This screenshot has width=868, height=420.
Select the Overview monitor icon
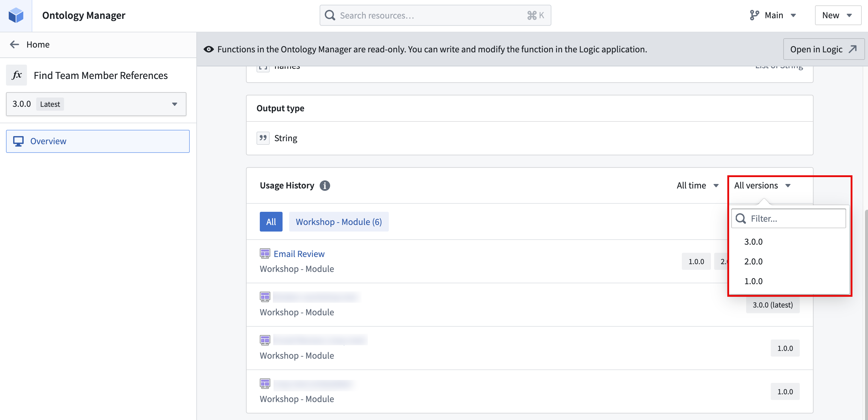[x=18, y=141]
